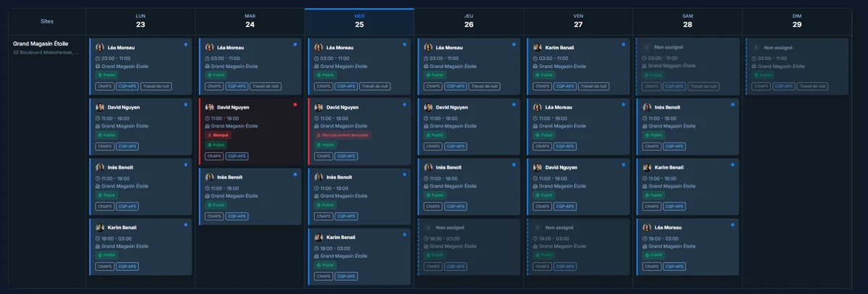Click David Nguyen's avatar on Friday 27
The height and width of the screenshot is (294, 868).
coord(537,167)
